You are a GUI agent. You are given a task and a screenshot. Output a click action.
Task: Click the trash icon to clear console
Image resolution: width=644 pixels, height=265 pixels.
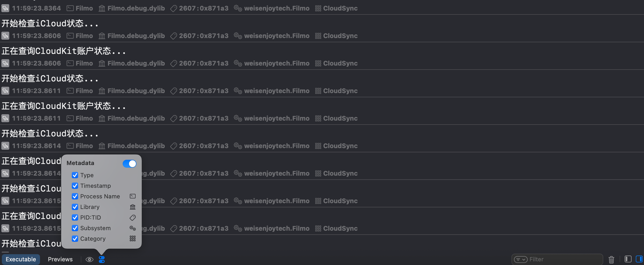coord(611,259)
